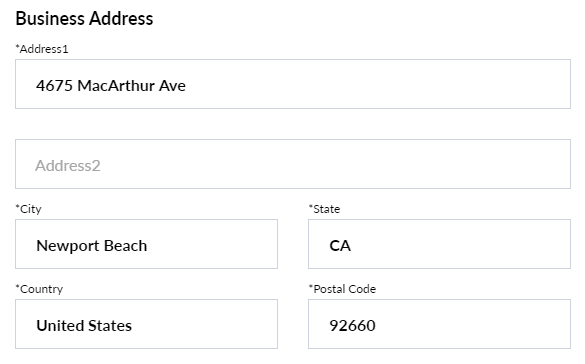Viewport: 585px width, 364px height.
Task: Click the *Address1 label text
Action: (42, 49)
